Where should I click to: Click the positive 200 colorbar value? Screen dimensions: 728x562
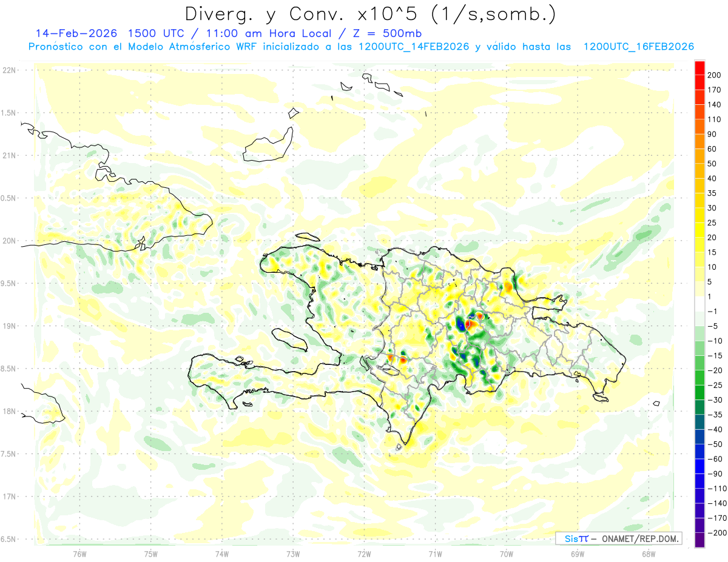pos(713,75)
